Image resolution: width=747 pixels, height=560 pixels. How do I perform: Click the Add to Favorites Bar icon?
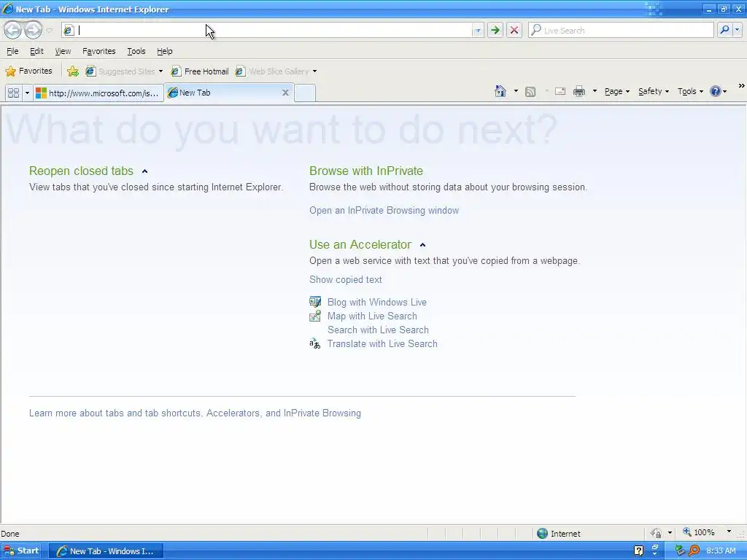73,71
